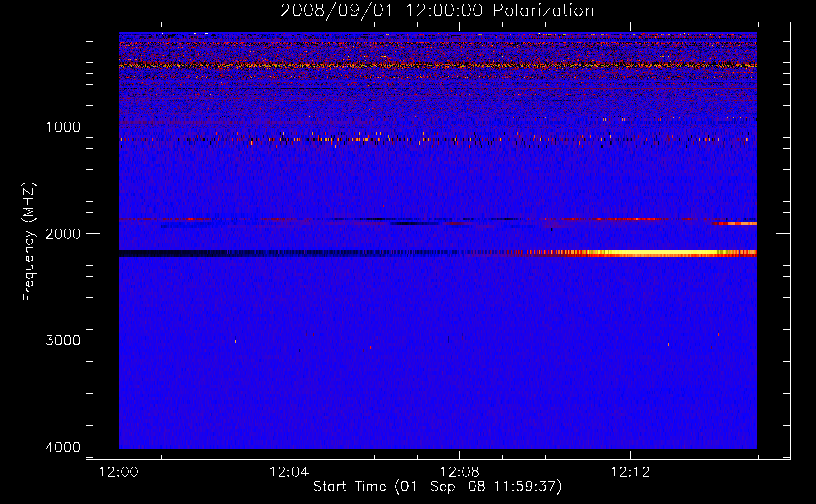Click the 12:08 time tick label

459,472
